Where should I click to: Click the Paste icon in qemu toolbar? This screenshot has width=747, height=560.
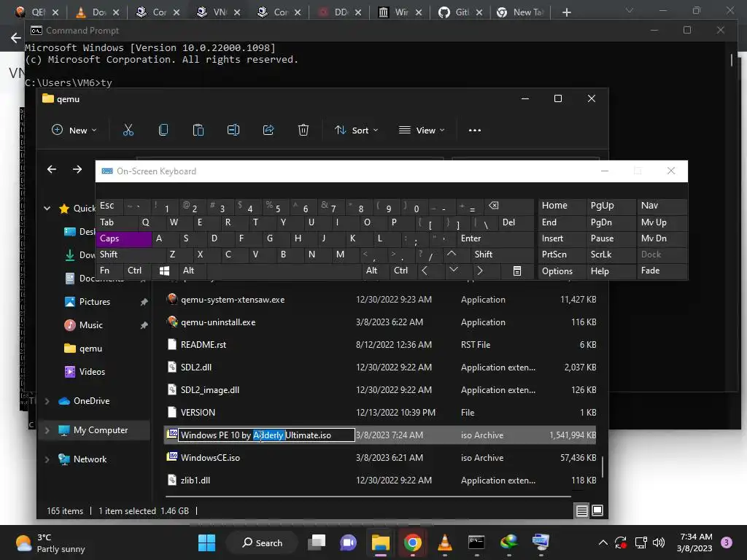pos(198,130)
